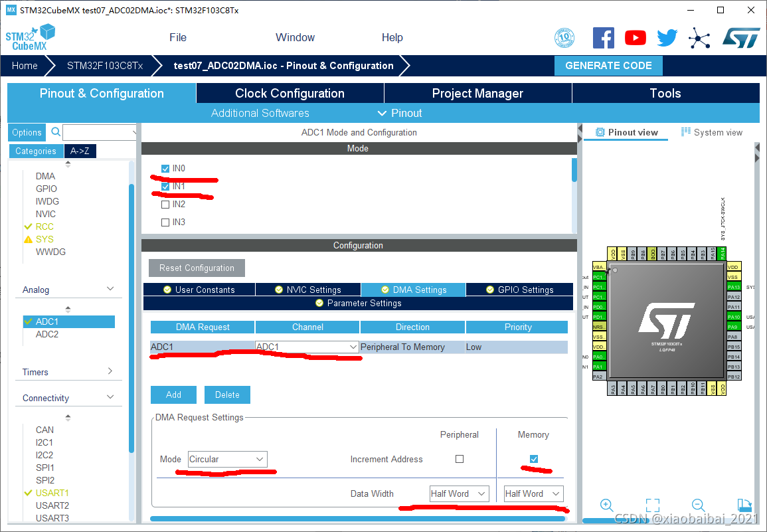This screenshot has width=767, height=532.
Task: Select ADC2 in the Analog list
Action: point(47,334)
